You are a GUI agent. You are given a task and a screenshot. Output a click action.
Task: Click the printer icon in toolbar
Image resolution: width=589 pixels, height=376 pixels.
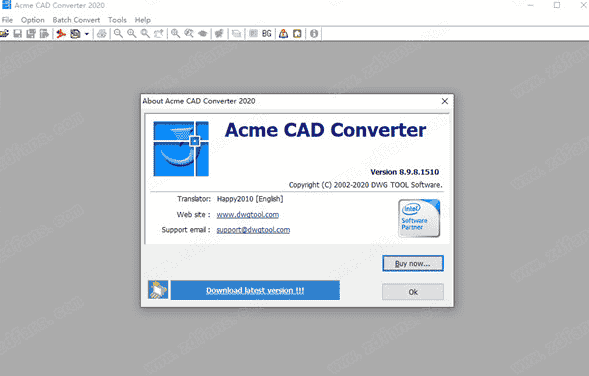point(101,34)
